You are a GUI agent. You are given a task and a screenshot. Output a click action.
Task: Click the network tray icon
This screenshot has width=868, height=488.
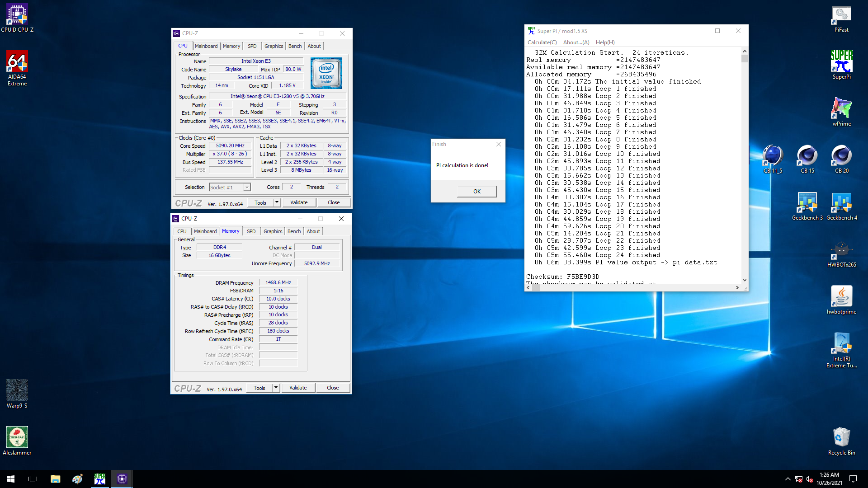pyautogui.click(x=799, y=479)
